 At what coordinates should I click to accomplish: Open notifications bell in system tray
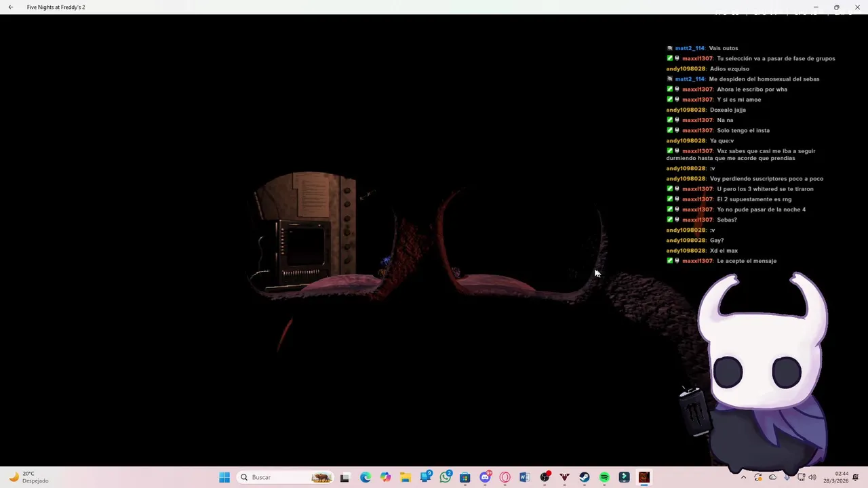click(x=856, y=477)
